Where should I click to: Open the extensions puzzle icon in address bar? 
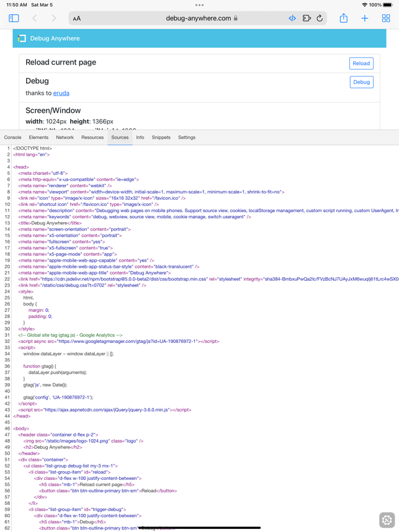(x=307, y=19)
